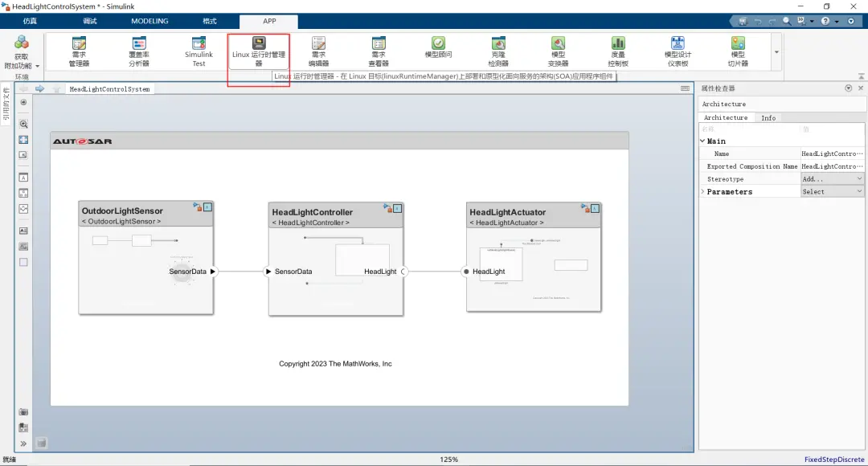868x466 pixels.
Task: Click the save icon in quick access toolbar
Action: point(743,21)
